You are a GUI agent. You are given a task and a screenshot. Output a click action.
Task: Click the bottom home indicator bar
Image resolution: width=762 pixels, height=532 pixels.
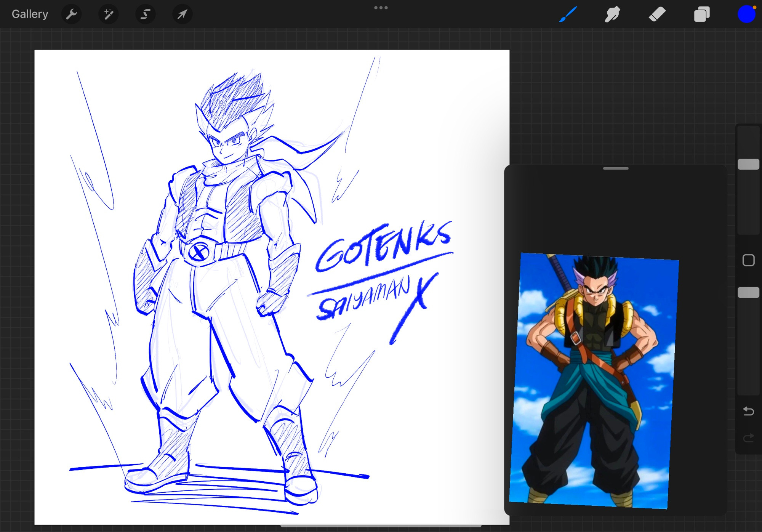pyautogui.click(x=381, y=526)
